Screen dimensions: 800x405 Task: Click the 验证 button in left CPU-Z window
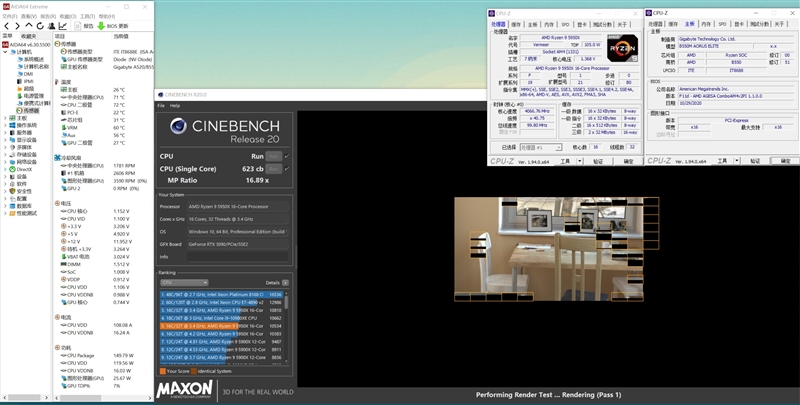(596, 160)
